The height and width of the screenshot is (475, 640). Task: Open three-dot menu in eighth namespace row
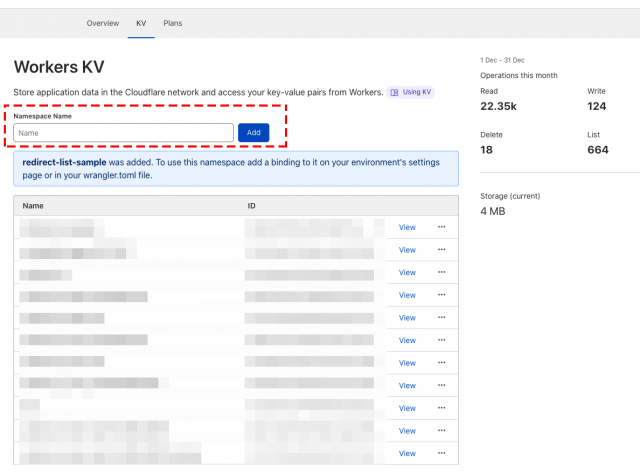click(x=442, y=385)
